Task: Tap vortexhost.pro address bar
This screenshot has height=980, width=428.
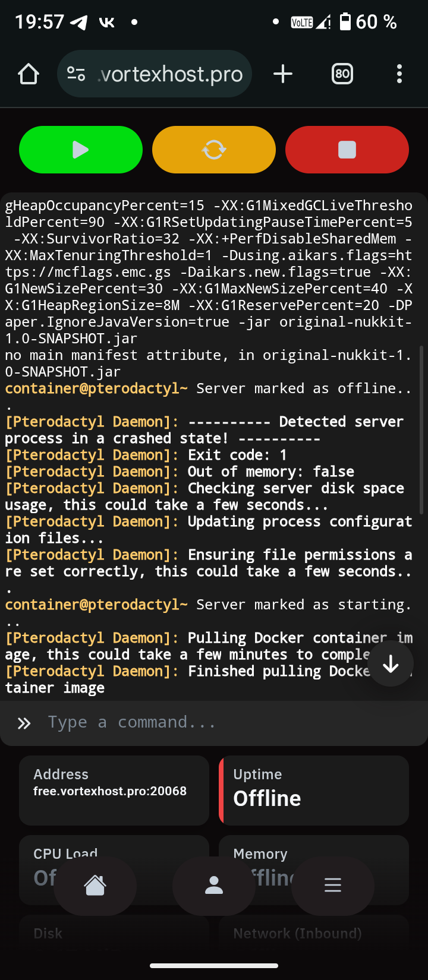Action: pyautogui.click(x=171, y=74)
